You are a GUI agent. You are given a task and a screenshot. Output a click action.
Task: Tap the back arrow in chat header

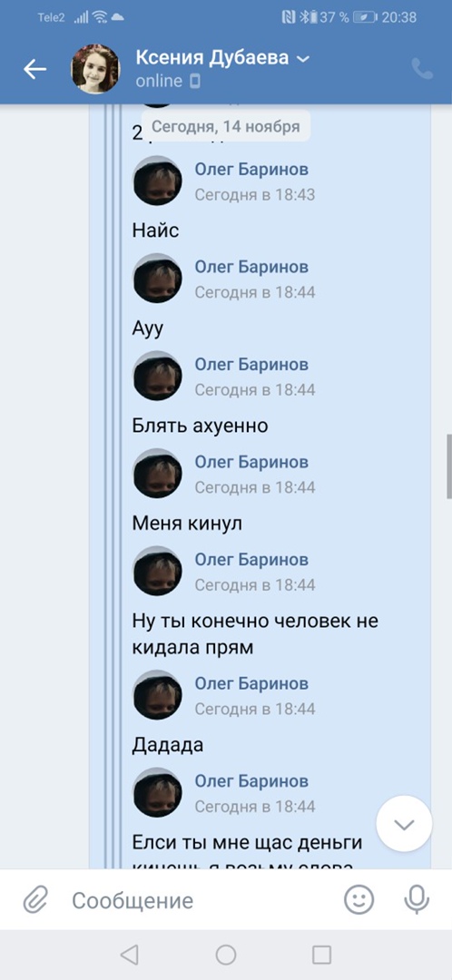coord(35,69)
